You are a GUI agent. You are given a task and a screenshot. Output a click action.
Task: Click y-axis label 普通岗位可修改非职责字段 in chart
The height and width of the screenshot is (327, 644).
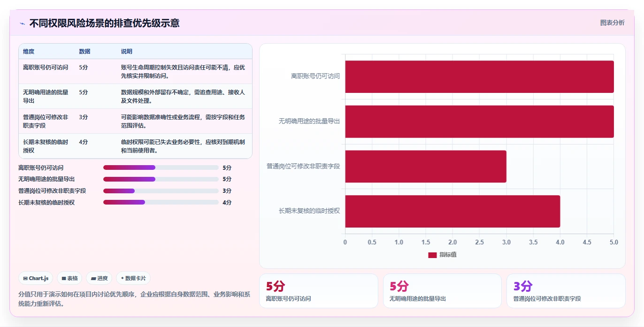click(303, 167)
